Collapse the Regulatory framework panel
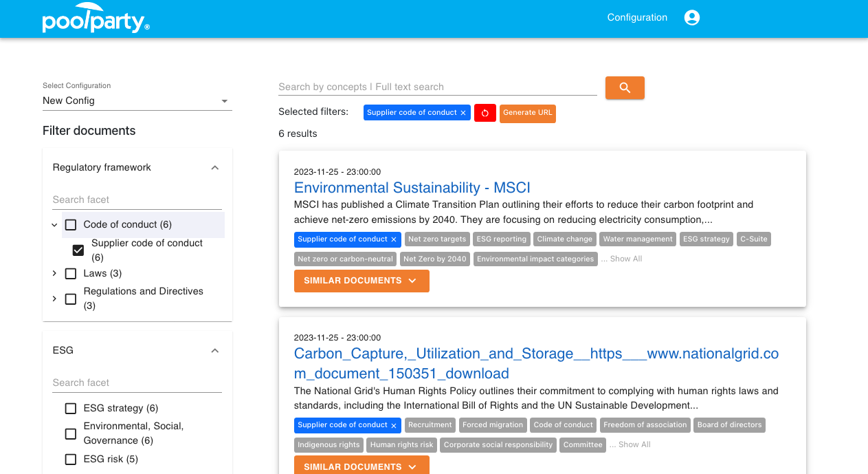Image resolution: width=868 pixels, height=474 pixels. (x=214, y=168)
